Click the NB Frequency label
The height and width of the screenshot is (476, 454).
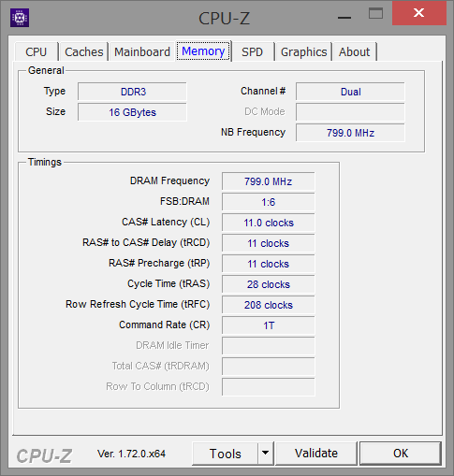click(253, 132)
